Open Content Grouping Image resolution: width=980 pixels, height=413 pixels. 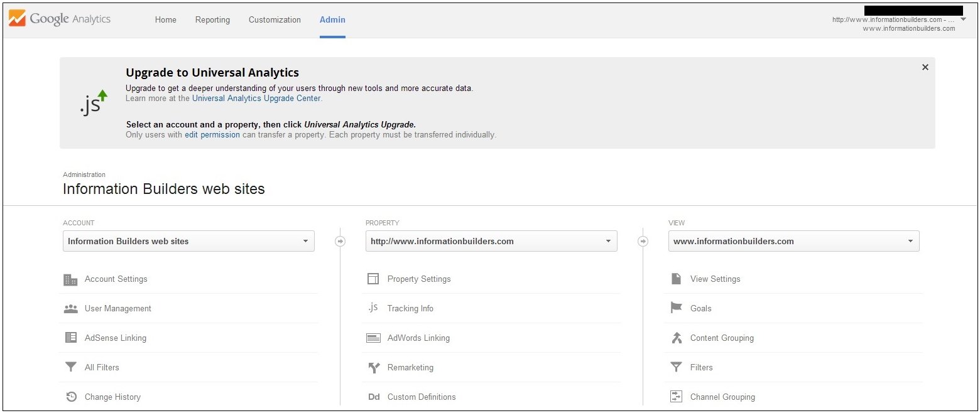tap(722, 338)
